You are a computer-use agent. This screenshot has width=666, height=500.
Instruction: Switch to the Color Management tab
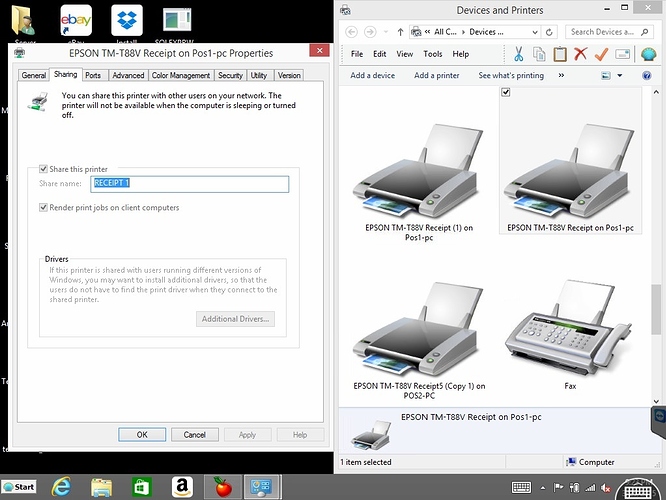181,75
